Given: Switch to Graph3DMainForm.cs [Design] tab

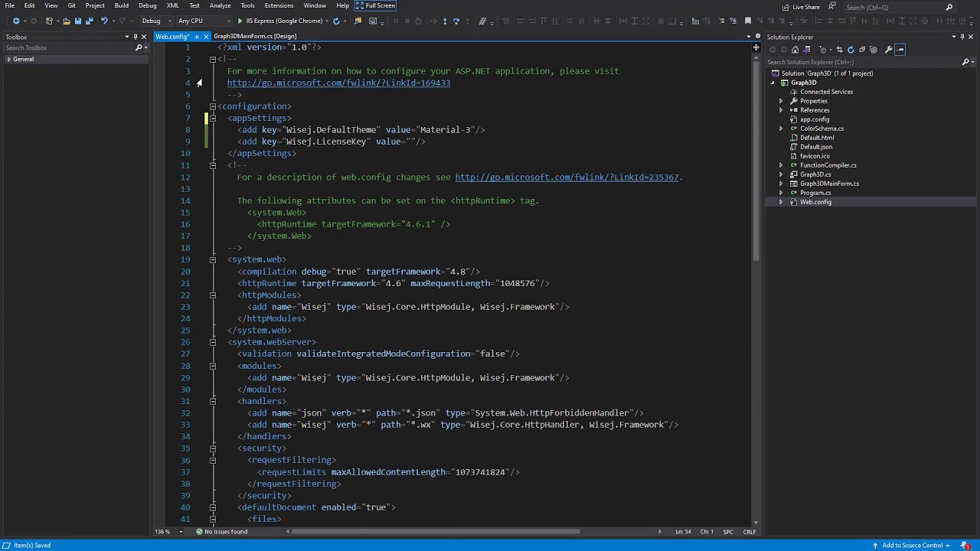Looking at the screenshot, I should click(255, 36).
